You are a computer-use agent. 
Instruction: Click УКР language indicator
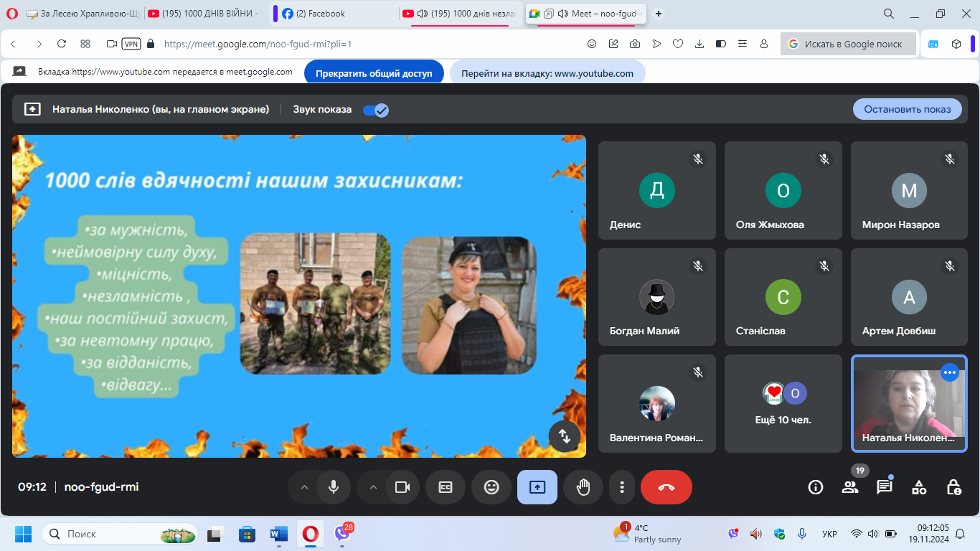[x=829, y=534]
